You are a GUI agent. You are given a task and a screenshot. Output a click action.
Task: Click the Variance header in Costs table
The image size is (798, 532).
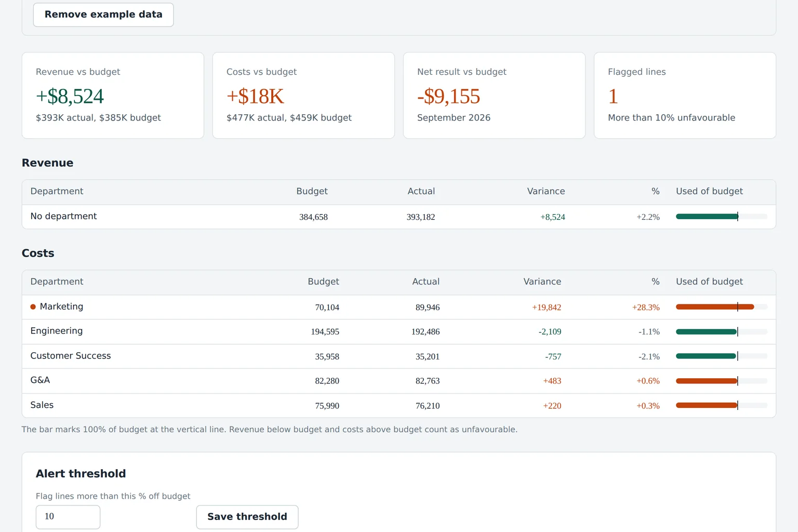coord(542,282)
